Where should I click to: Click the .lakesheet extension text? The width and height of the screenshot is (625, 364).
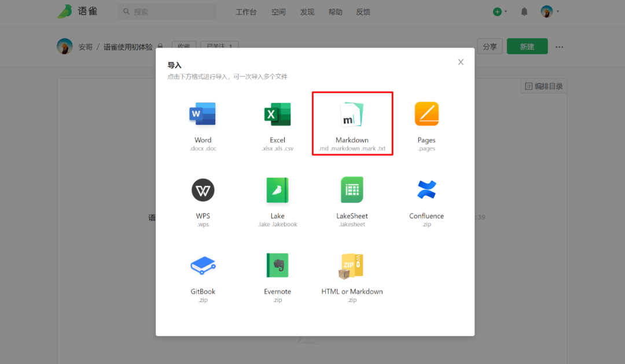(x=352, y=225)
